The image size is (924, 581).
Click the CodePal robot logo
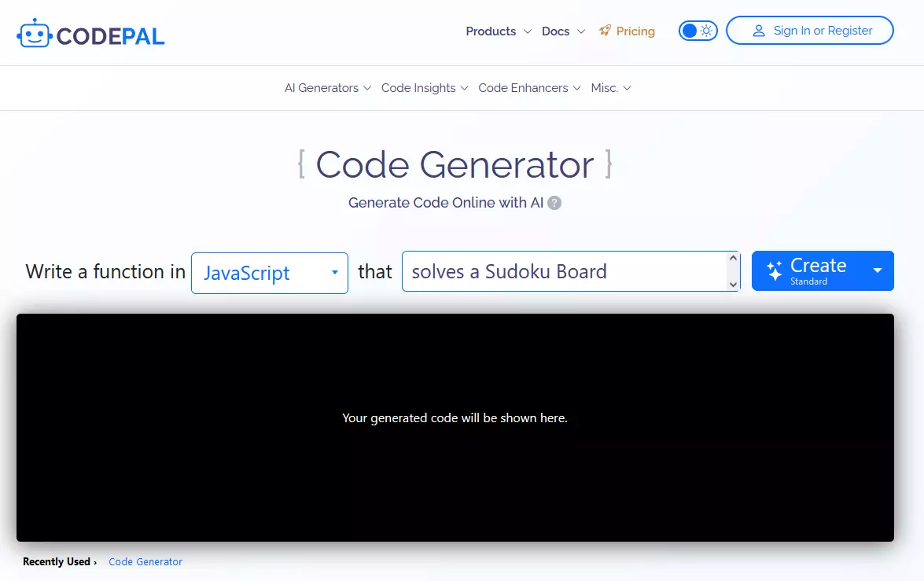(x=35, y=34)
